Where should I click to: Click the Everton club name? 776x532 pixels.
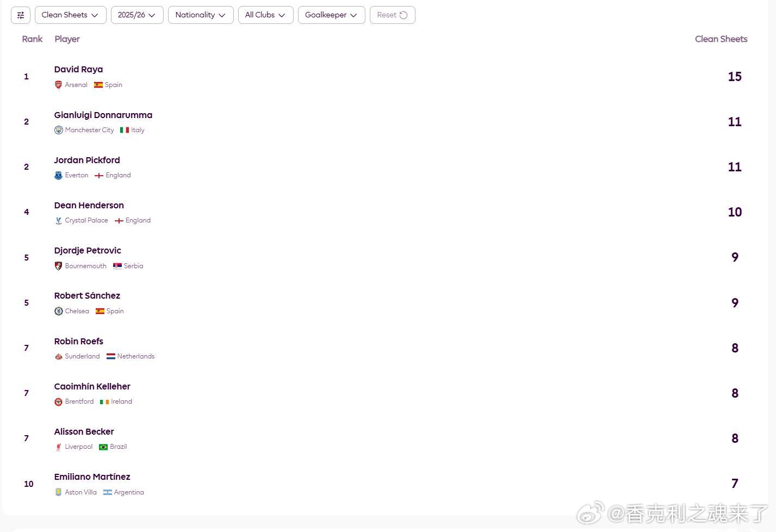tap(77, 175)
